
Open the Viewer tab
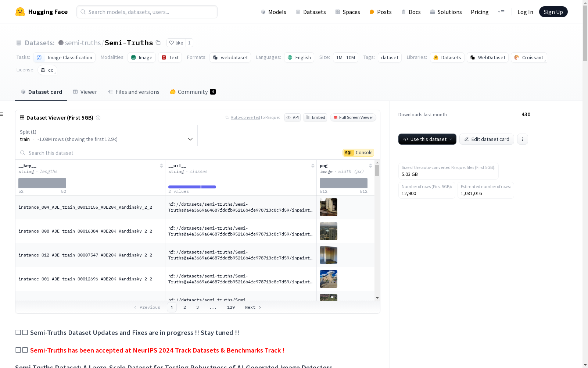point(85,92)
